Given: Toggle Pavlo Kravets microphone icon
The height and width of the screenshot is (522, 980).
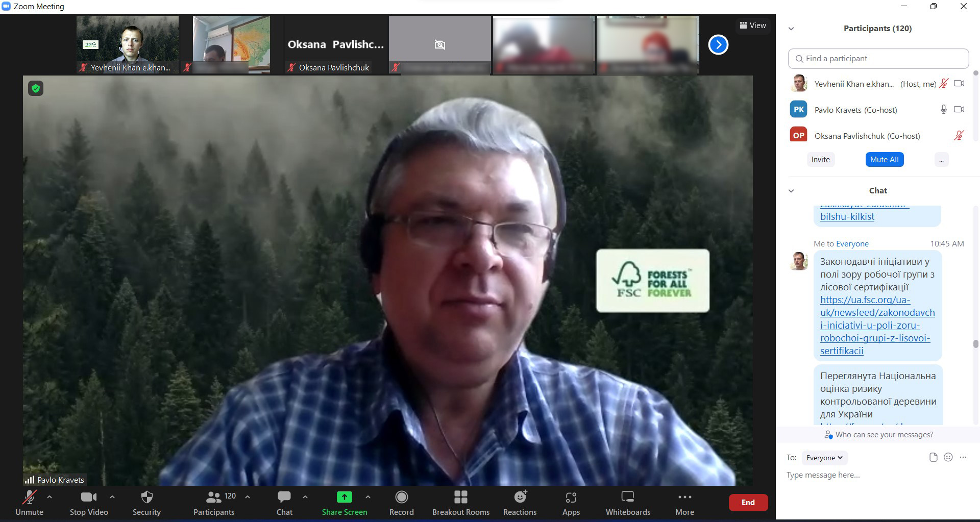Looking at the screenshot, I should (x=944, y=109).
